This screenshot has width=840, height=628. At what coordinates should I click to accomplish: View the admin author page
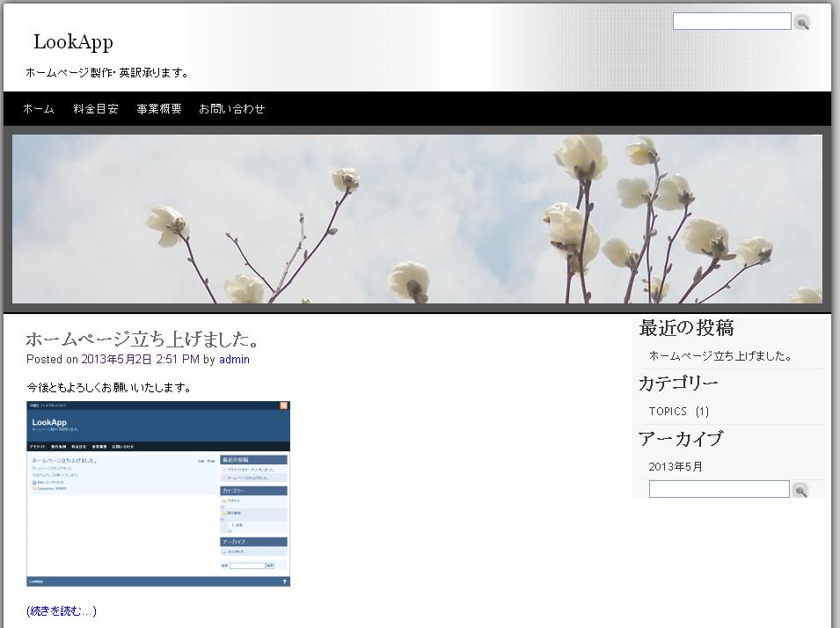click(234, 360)
